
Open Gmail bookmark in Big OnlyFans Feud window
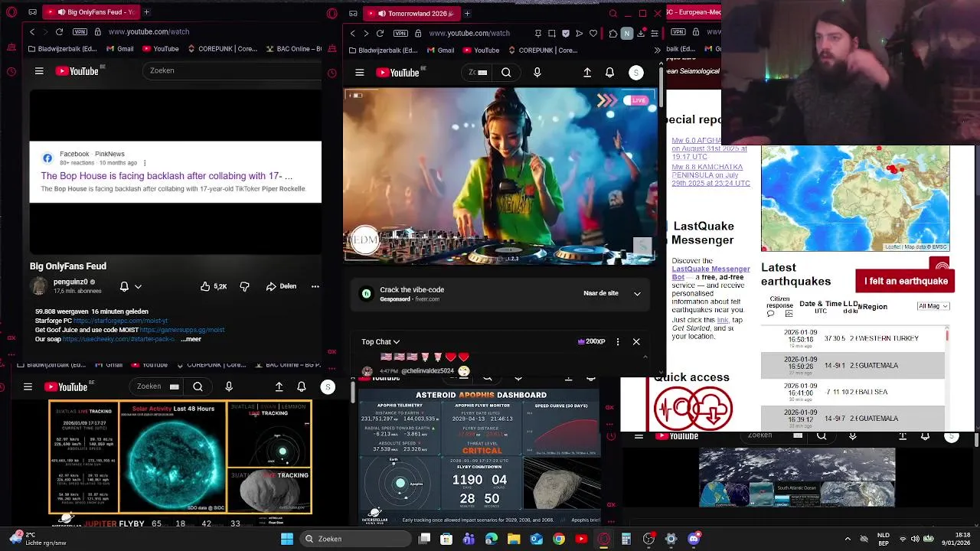[x=119, y=49]
